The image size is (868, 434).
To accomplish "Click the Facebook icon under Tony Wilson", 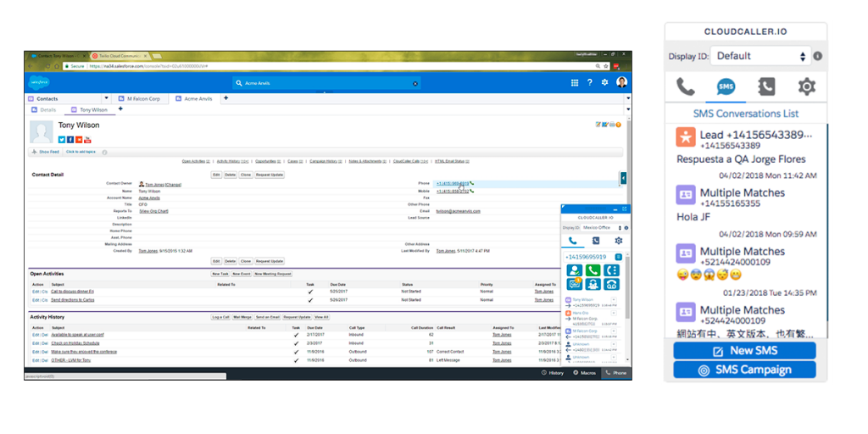I will click(x=70, y=140).
